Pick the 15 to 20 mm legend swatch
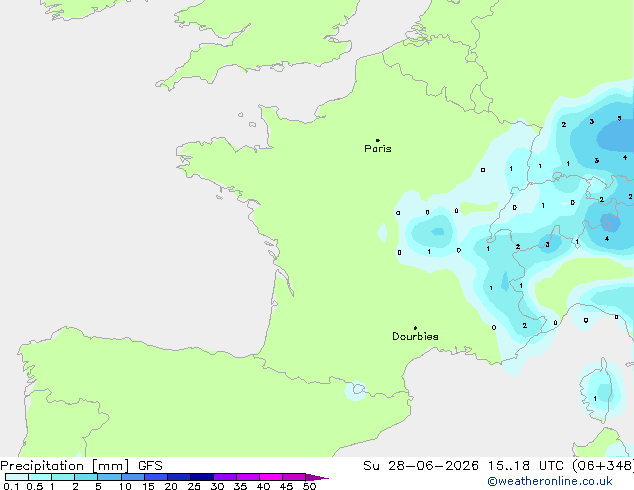634x490 pixels. [x=156, y=477]
